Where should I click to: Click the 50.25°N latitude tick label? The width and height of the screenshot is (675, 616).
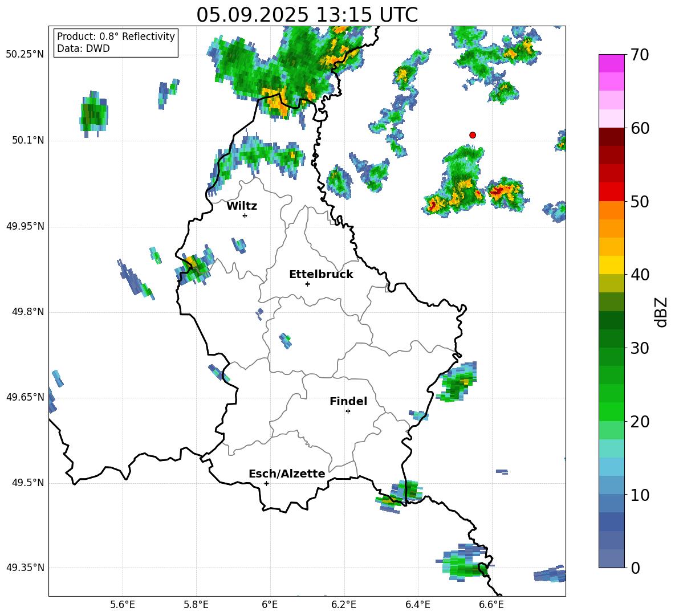[25, 55]
